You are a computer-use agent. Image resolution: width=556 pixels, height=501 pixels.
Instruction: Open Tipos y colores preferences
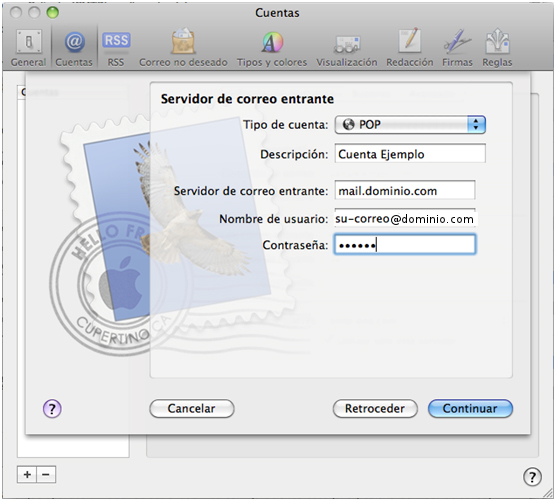[272, 48]
